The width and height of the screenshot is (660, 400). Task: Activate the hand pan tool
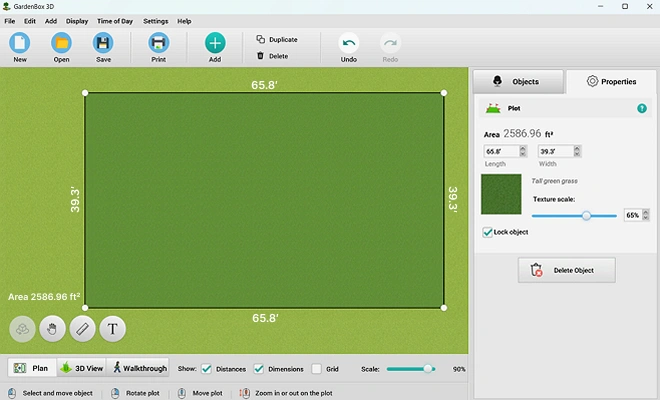click(x=52, y=329)
